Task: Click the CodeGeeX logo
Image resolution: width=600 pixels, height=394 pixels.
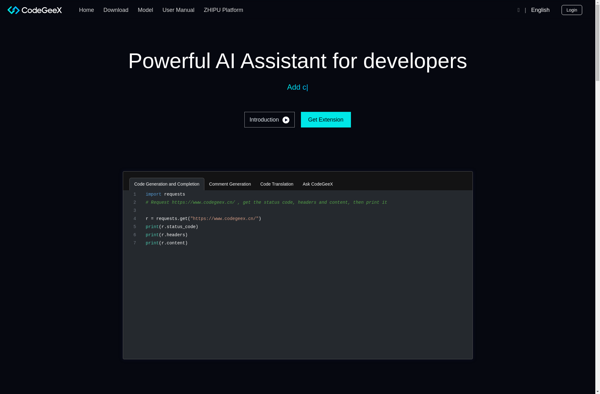Action: click(35, 10)
